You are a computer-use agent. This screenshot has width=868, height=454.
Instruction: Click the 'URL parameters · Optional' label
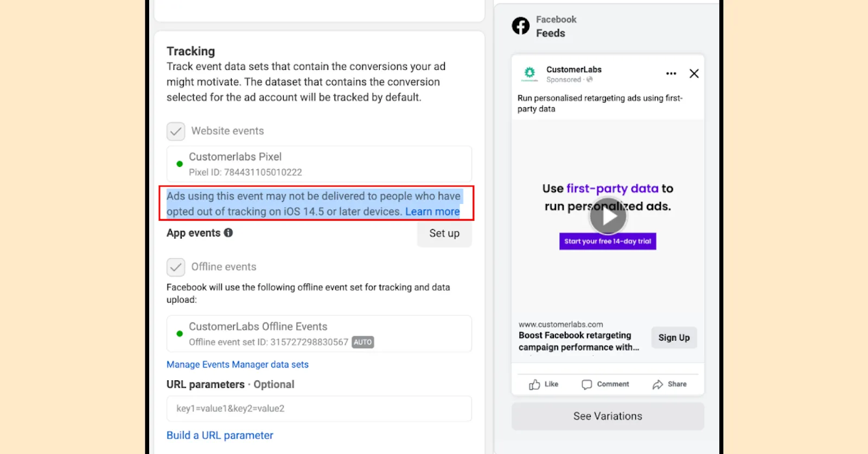point(231,385)
